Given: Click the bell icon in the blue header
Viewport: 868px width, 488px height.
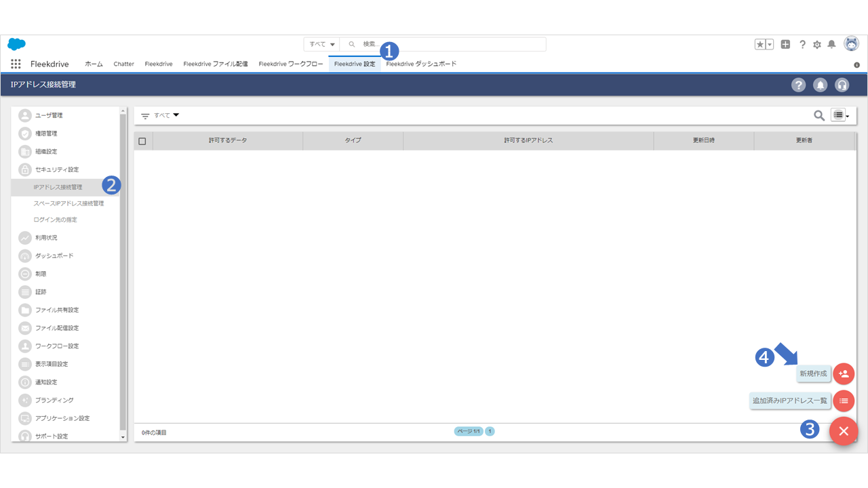Looking at the screenshot, I should [821, 85].
